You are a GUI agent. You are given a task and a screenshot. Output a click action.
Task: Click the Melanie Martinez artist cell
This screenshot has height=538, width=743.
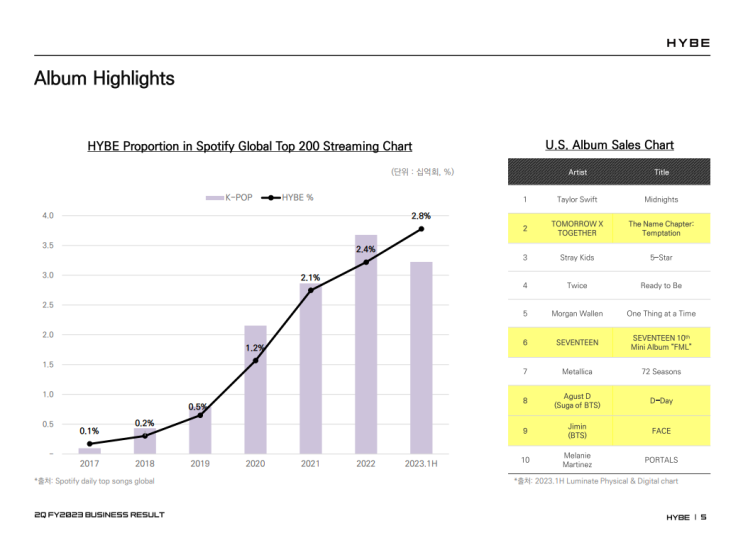click(x=577, y=460)
